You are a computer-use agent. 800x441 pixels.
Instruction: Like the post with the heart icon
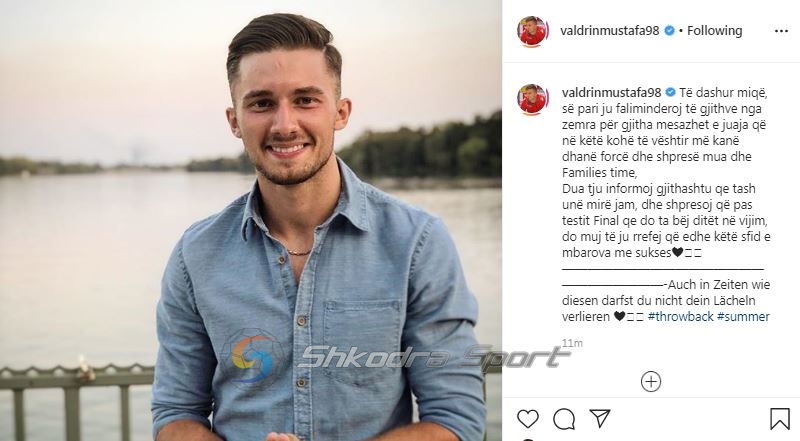528,419
